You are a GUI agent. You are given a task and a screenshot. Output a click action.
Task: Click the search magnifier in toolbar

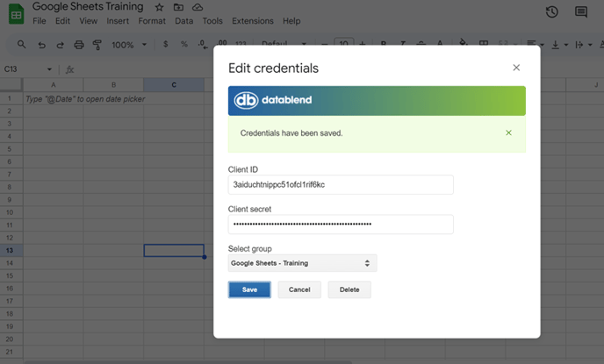pyautogui.click(x=22, y=45)
